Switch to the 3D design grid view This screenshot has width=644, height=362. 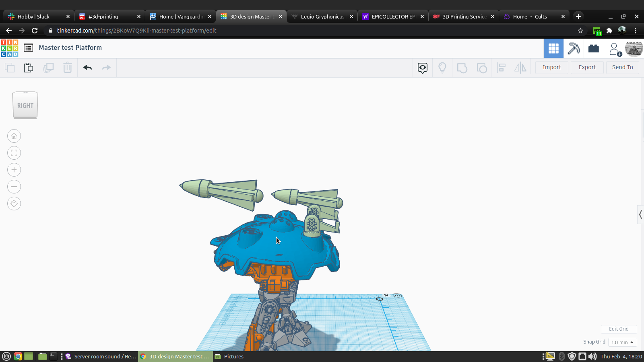coord(553,48)
